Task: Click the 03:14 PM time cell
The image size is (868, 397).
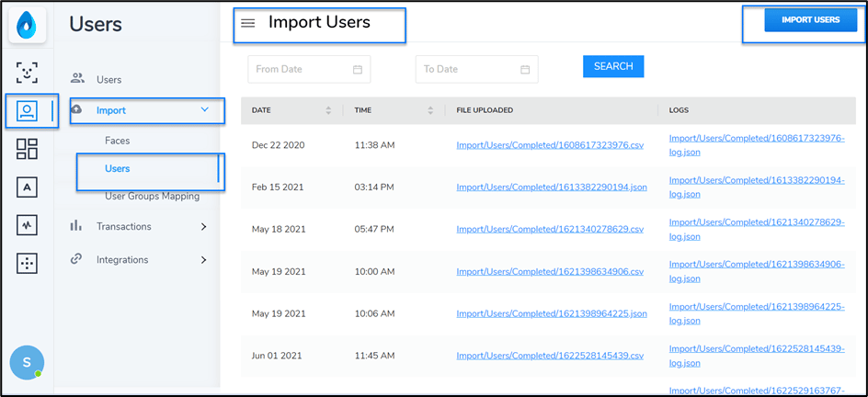Action: [x=374, y=187]
